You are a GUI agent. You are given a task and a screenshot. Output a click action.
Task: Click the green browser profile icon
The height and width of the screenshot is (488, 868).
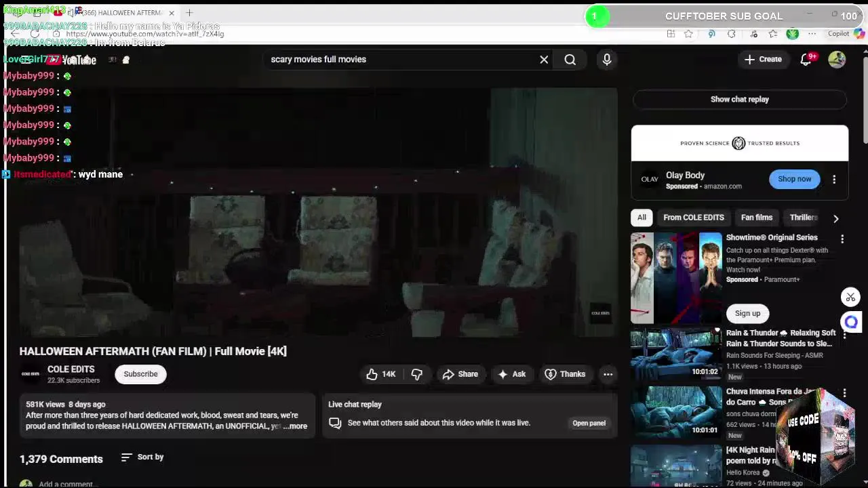click(x=792, y=34)
